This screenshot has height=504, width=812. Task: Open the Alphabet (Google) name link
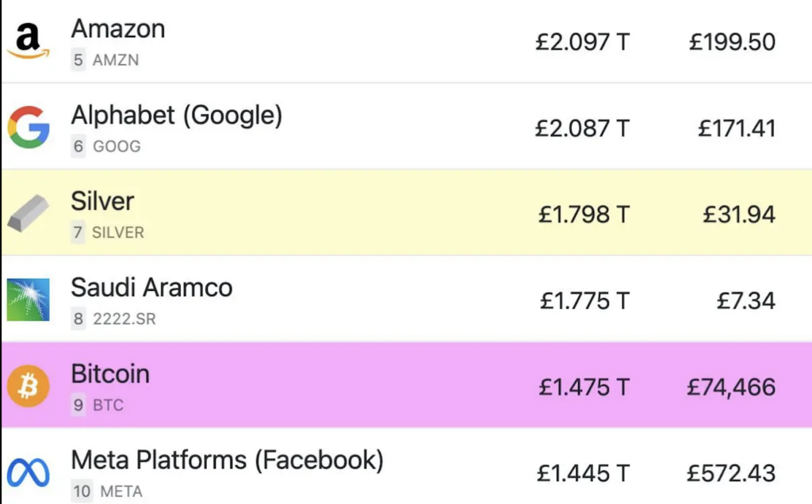point(177,116)
